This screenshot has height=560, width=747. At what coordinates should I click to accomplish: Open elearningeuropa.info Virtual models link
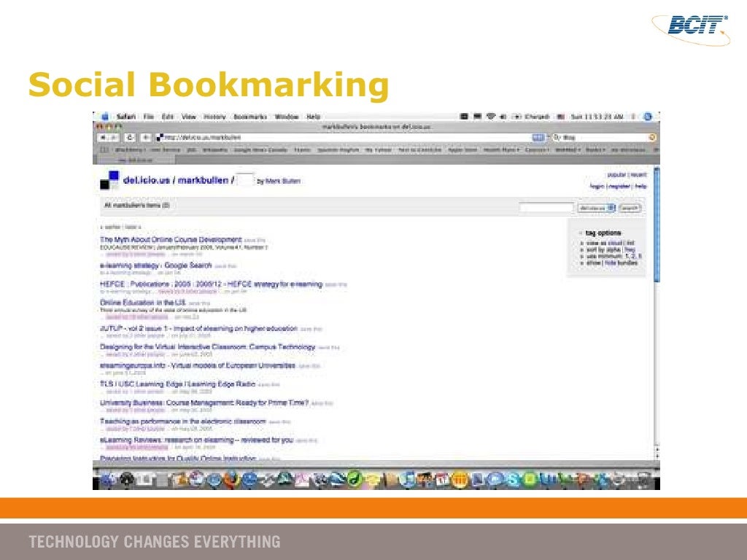tap(198, 366)
